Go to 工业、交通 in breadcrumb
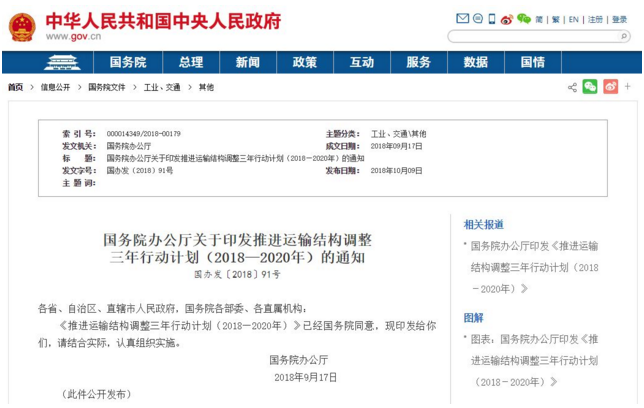Viewport: 644px width, 408px height. pyautogui.click(x=162, y=87)
